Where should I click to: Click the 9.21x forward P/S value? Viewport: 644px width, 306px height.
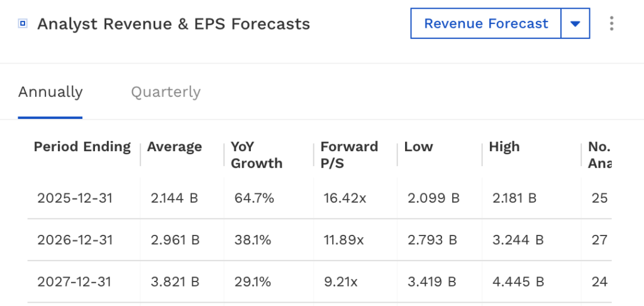tap(340, 281)
